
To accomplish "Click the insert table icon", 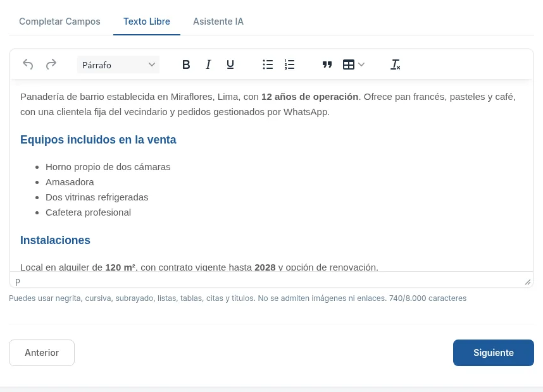I will [348, 64].
